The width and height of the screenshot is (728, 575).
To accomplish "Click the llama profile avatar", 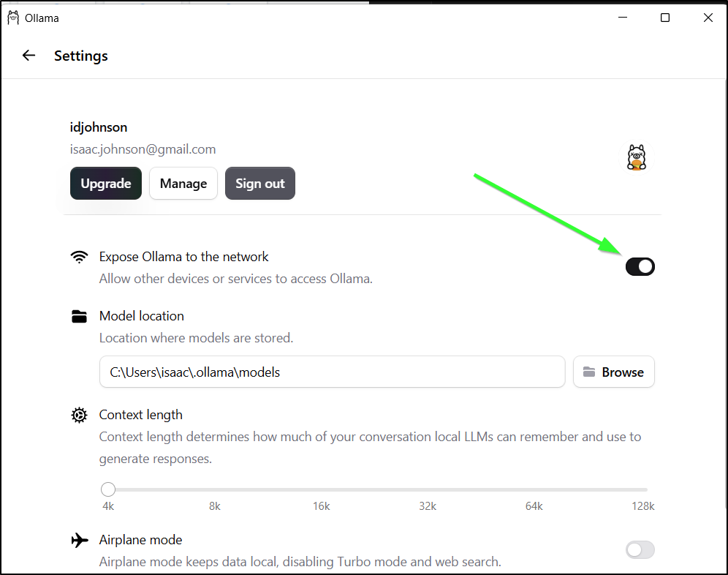I will [x=637, y=157].
